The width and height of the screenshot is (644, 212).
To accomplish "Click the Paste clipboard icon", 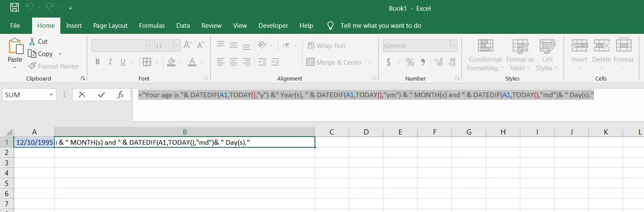I will click(x=15, y=46).
